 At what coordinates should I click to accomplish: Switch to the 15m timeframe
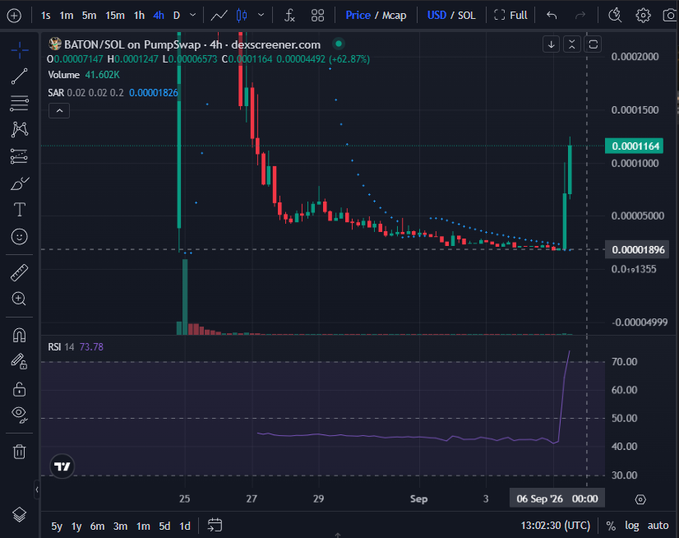[115, 16]
